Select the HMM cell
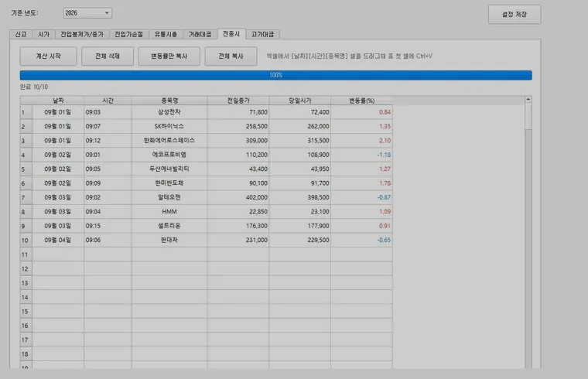Screen dimensions: 588x379 (x=169, y=212)
